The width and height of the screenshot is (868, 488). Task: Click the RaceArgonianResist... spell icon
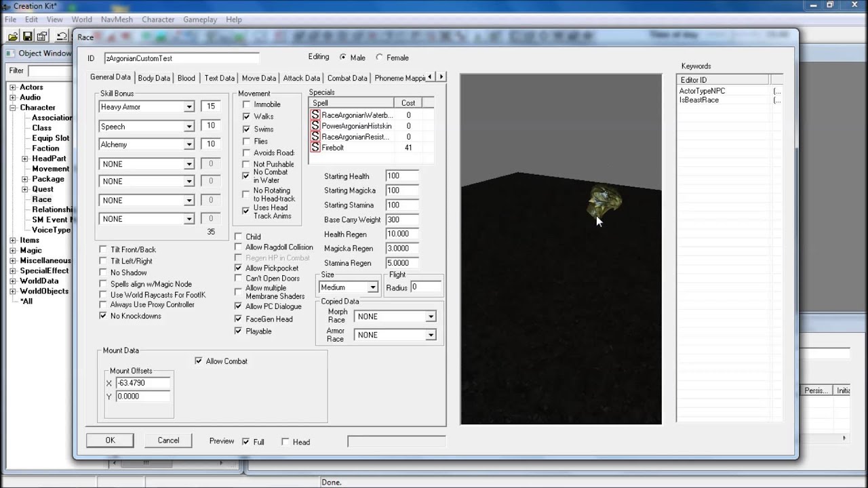(315, 137)
